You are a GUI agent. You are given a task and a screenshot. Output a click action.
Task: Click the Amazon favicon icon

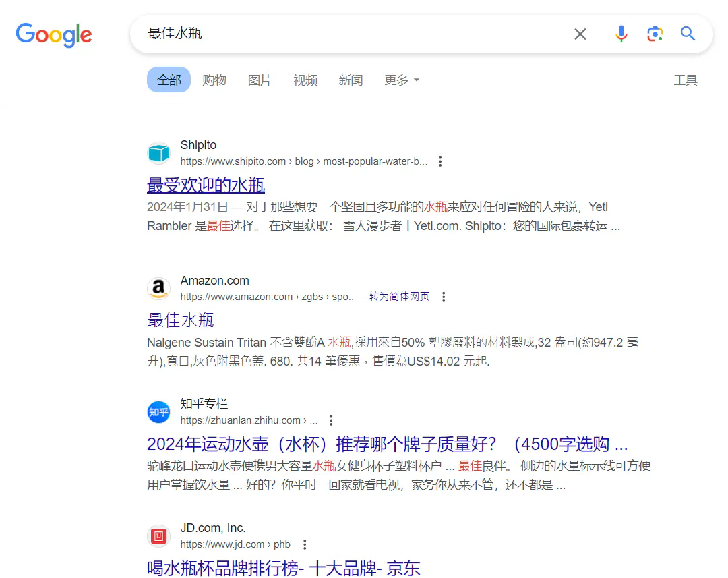pyautogui.click(x=159, y=289)
